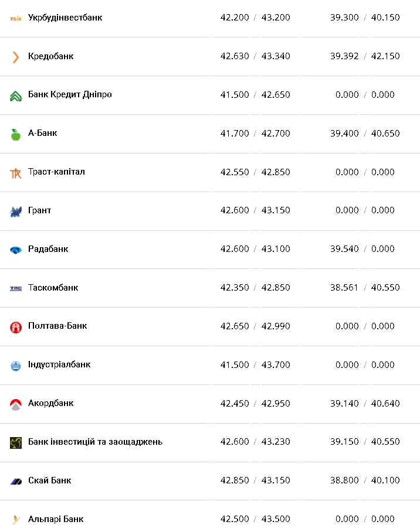Click the Банк Кредит Дніпро green logo

point(16,96)
